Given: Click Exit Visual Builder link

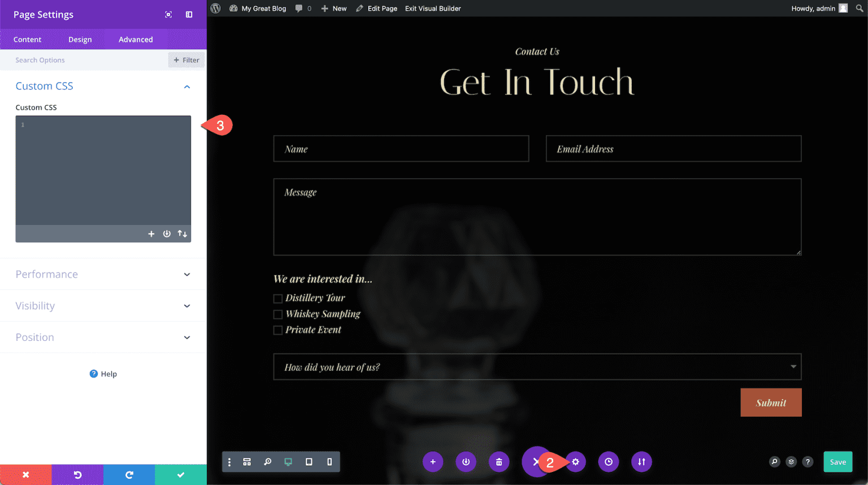Looking at the screenshot, I should pyautogui.click(x=433, y=8).
